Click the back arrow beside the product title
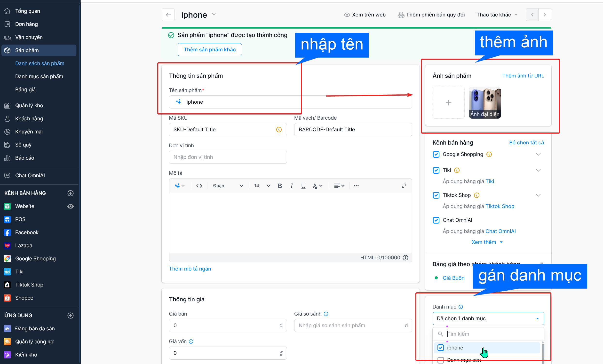Viewport: 603px width, 364px height. (168, 15)
